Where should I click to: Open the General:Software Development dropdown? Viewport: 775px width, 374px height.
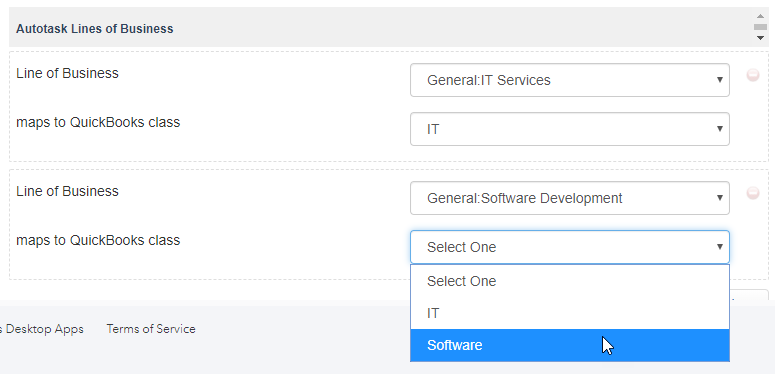[x=570, y=198]
